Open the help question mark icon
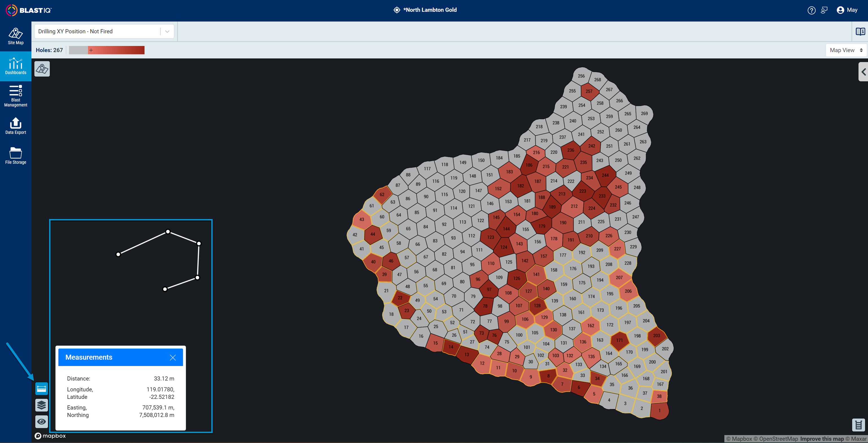Screen dimensions: 868x443 click(x=811, y=10)
